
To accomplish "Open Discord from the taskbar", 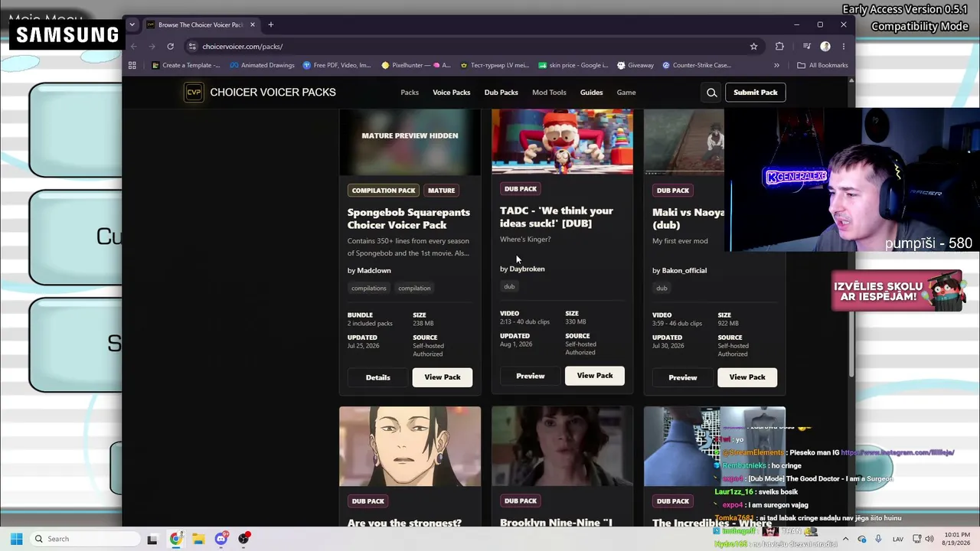I will tap(221, 539).
